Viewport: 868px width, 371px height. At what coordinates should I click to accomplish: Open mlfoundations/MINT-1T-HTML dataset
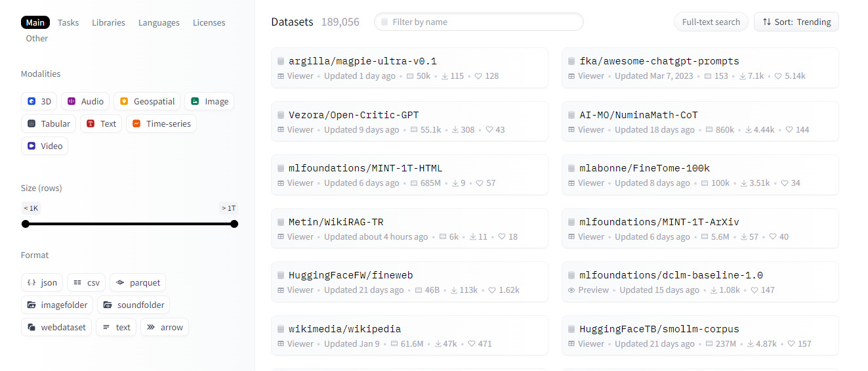point(409,175)
